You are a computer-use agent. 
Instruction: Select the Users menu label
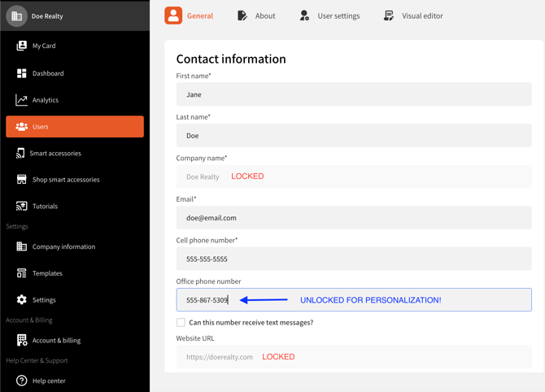coord(41,127)
